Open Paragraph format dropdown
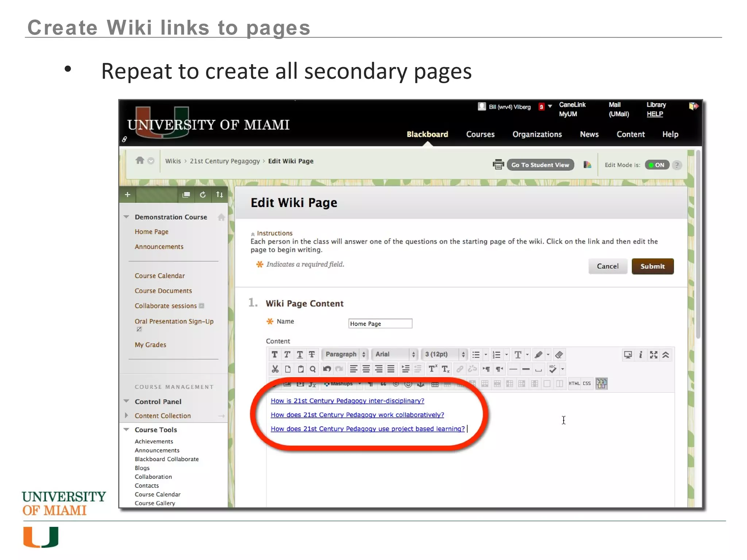Viewport: 747px width, 560px height. coord(344,354)
